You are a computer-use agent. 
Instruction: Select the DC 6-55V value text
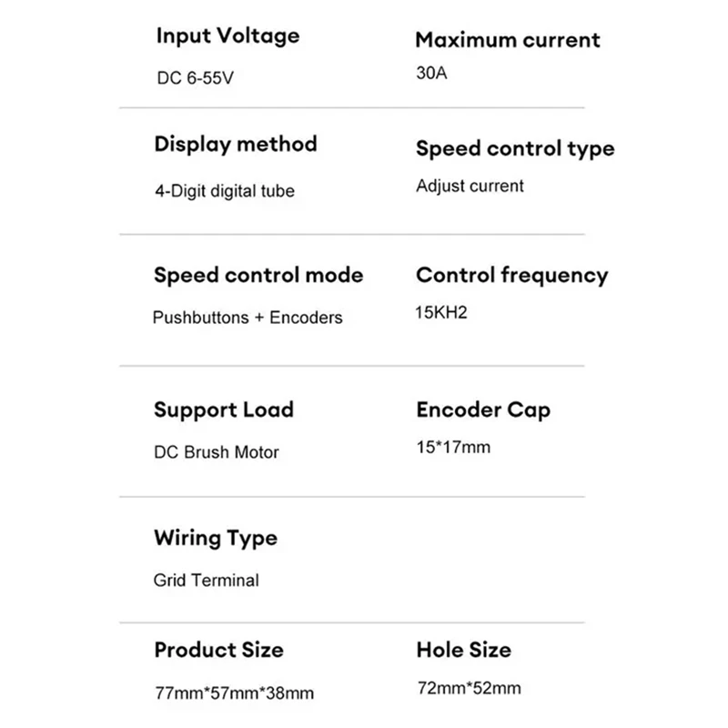tap(196, 78)
